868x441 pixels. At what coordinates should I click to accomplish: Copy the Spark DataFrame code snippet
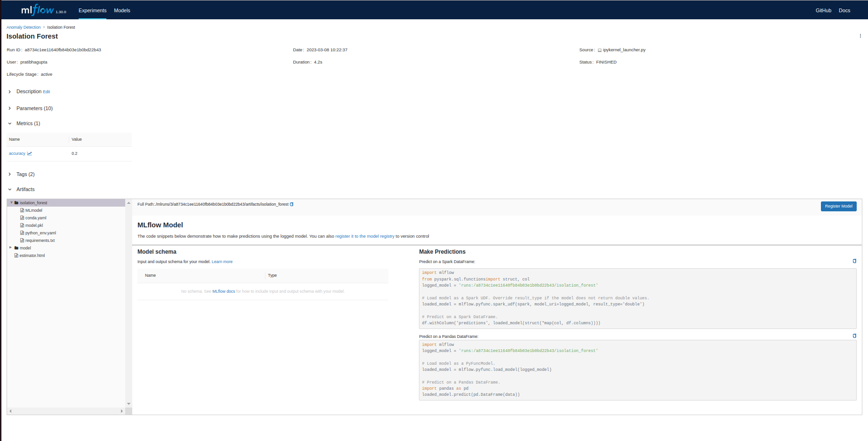[x=854, y=261]
